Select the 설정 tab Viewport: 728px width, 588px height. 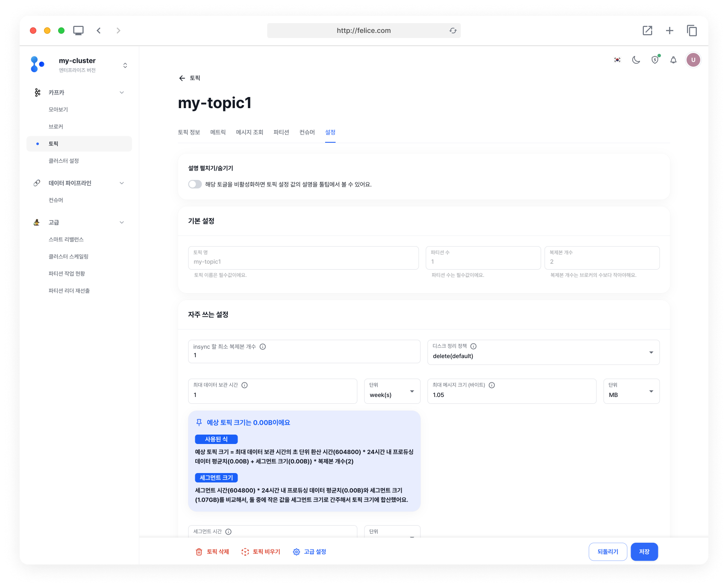(x=330, y=132)
